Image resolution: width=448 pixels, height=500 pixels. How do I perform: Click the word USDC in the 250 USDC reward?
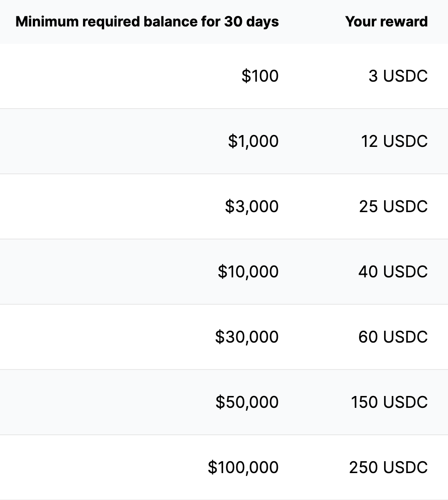pos(405,467)
